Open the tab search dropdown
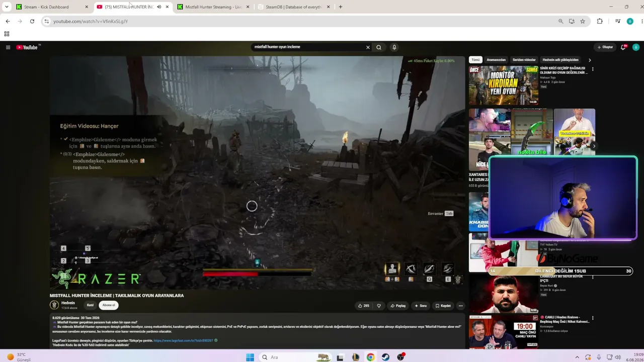This screenshot has height=362, width=644. click(x=7, y=7)
